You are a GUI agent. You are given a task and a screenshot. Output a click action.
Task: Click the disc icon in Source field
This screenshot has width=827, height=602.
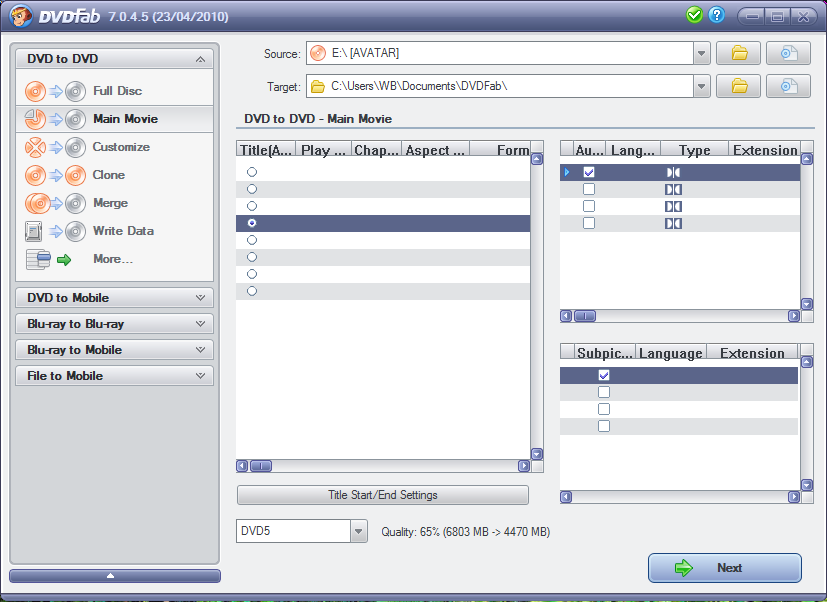[x=318, y=53]
